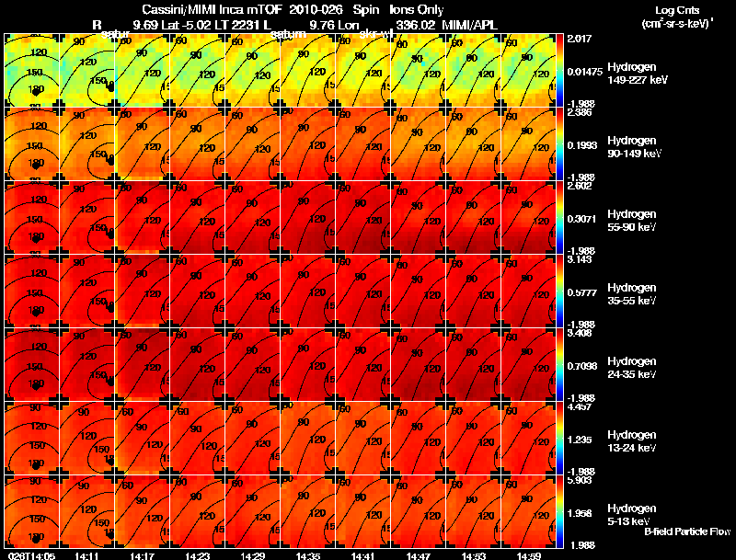This screenshot has height=560, width=736.
Task: Click the '14:53' time label
Action: point(474,556)
